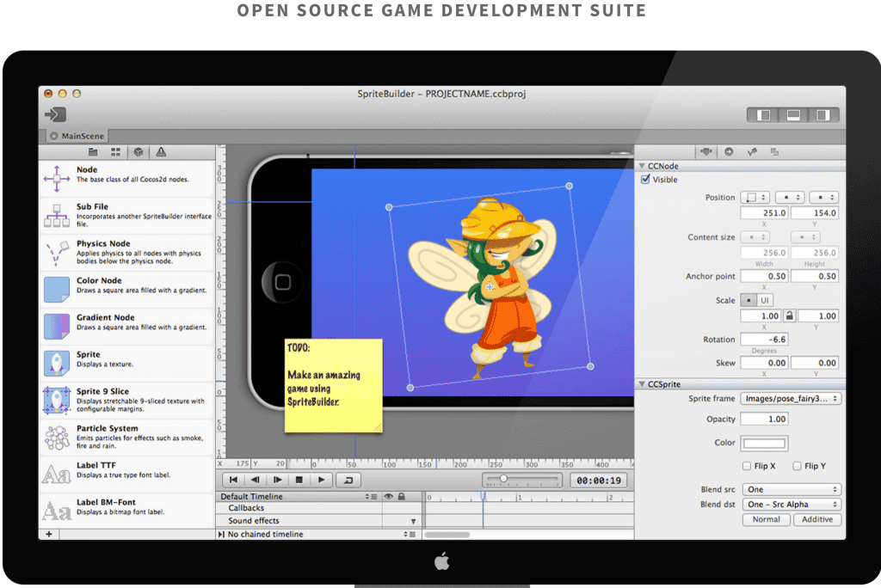Screen dimensions: 881x588
Task: Toggle timeline eye visibility column
Action: pos(388,497)
